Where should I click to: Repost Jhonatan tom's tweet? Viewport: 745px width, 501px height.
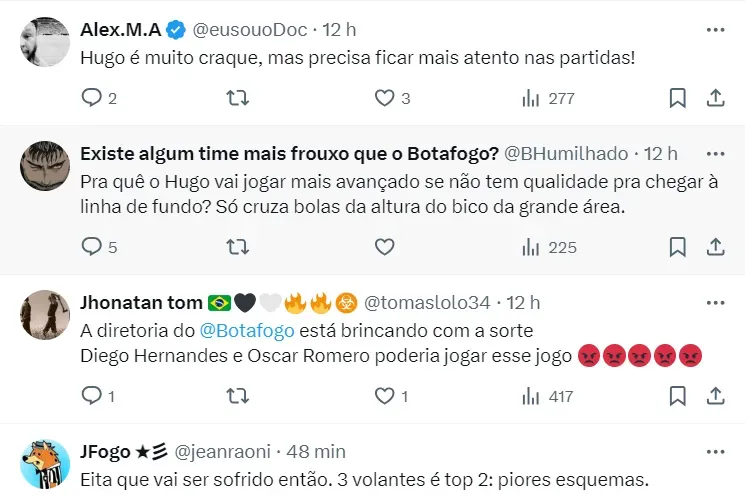coord(237,396)
